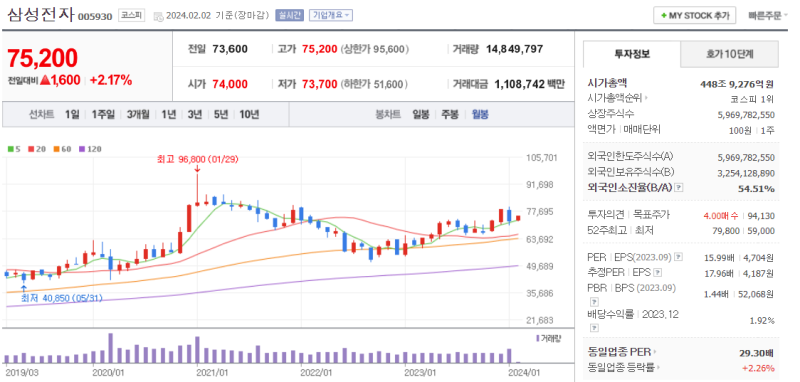The image size is (800, 382).
Task: Toggle the 실시간 realtime badge
Action: click(289, 15)
